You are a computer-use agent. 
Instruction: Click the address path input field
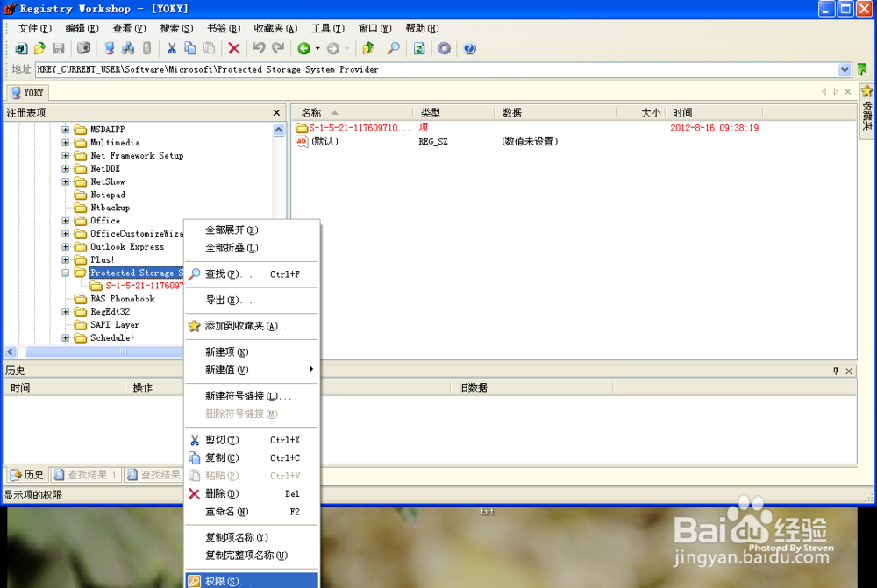[x=436, y=70]
